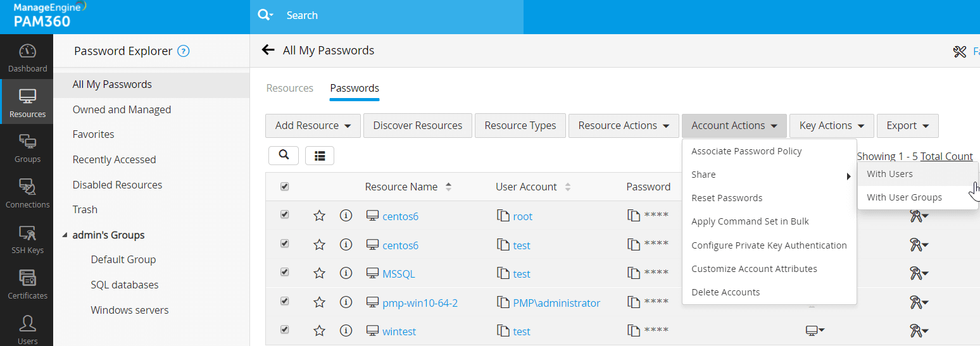Click the column chooser list icon
The image size is (980, 346).
(x=319, y=155)
